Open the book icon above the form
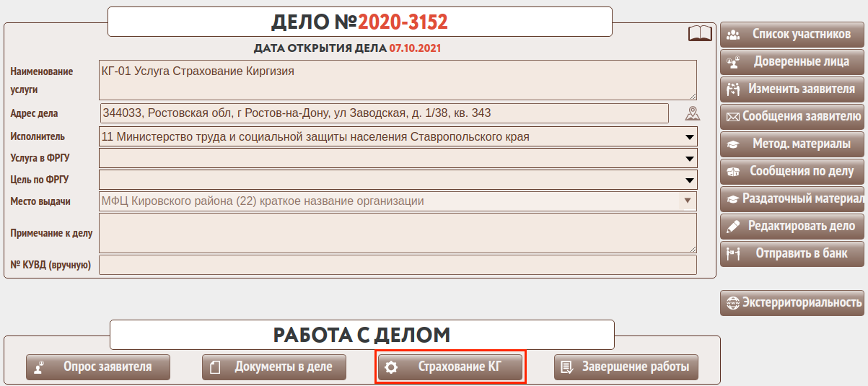The height and width of the screenshot is (386, 868). click(x=699, y=34)
